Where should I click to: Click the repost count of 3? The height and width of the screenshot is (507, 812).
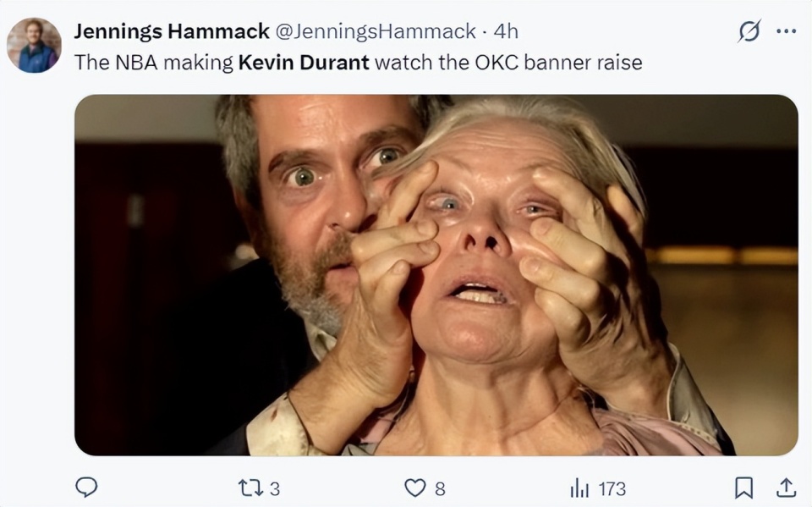point(274,488)
